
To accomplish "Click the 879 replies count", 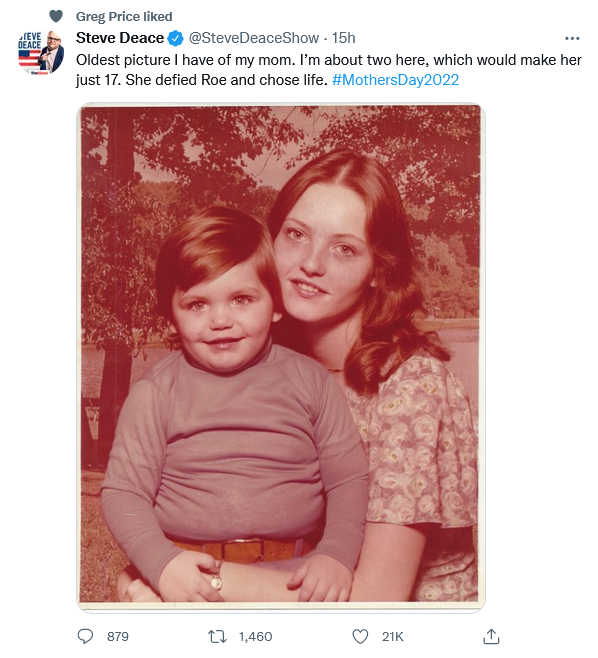I will (118, 637).
